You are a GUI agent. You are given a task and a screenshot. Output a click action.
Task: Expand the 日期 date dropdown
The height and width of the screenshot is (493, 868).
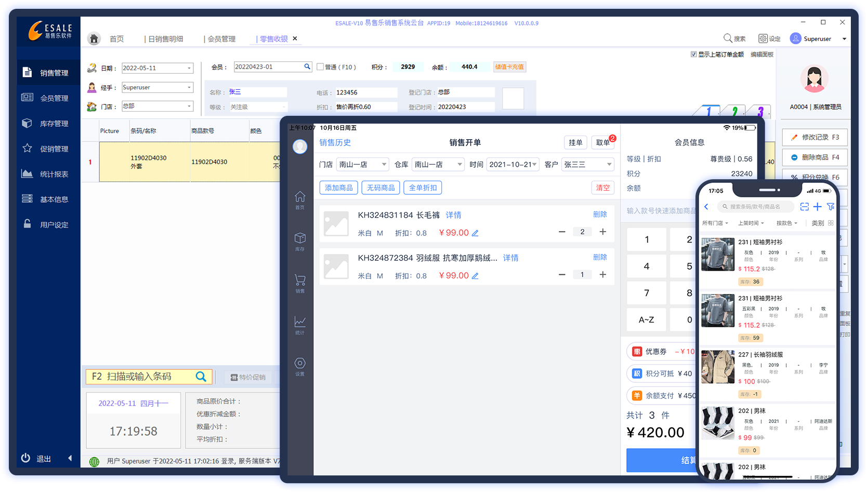click(189, 69)
